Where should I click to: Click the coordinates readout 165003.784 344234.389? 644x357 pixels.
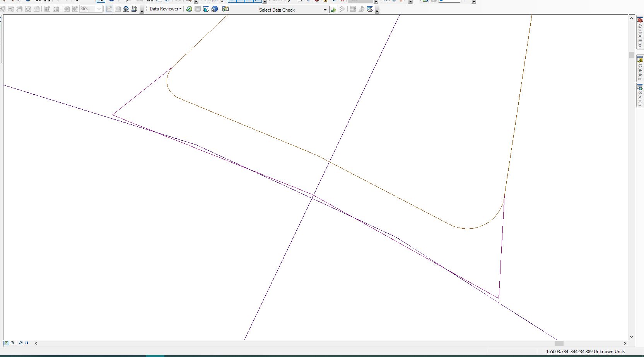[x=569, y=352]
